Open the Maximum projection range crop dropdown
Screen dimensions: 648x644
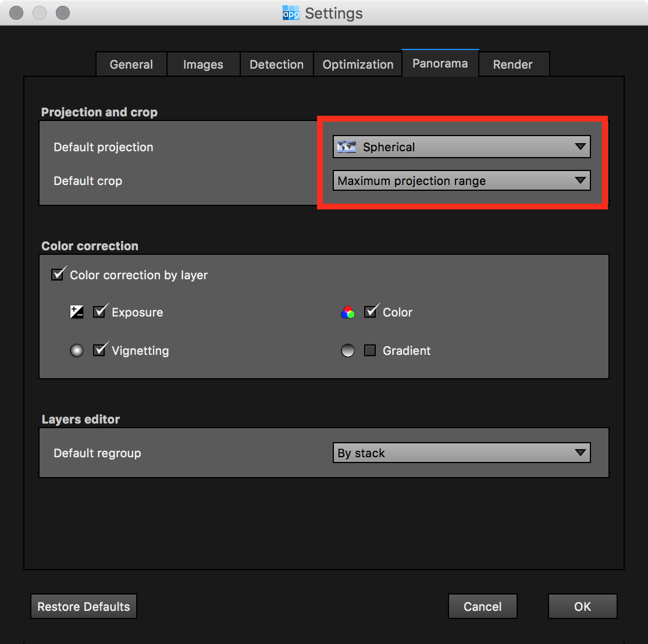click(x=462, y=180)
